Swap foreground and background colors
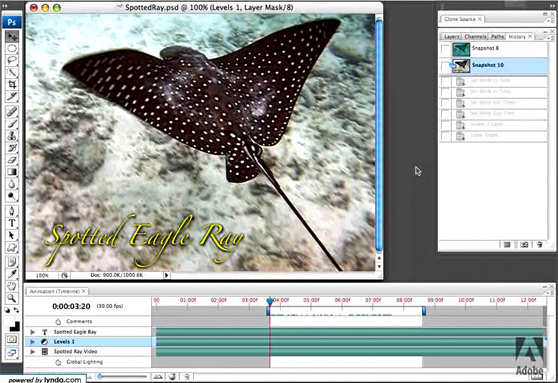The width and height of the screenshot is (558, 383). coord(16,310)
